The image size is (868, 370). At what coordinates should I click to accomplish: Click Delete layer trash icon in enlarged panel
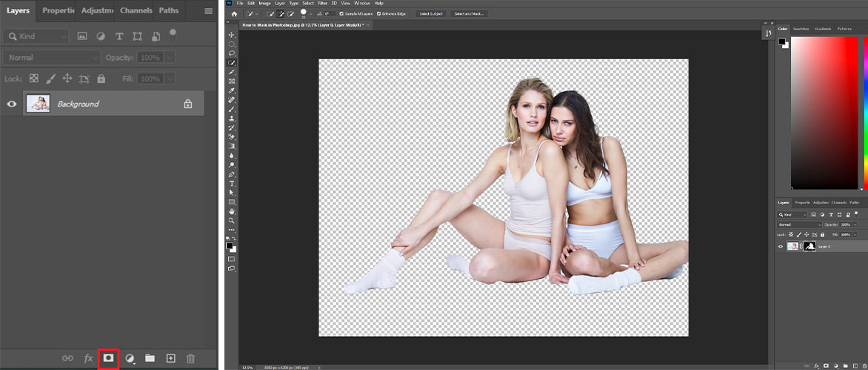(x=190, y=358)
